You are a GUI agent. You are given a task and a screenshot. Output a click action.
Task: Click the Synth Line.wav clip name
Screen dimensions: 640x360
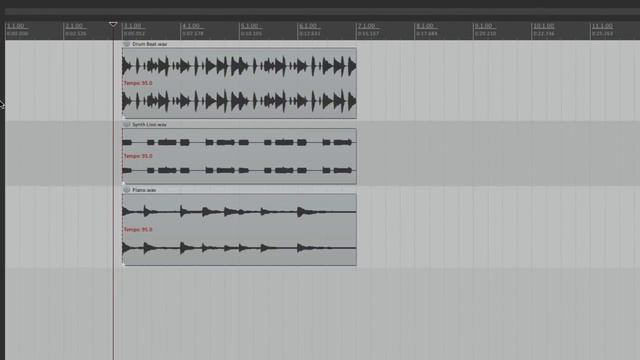tap(149, 124)
